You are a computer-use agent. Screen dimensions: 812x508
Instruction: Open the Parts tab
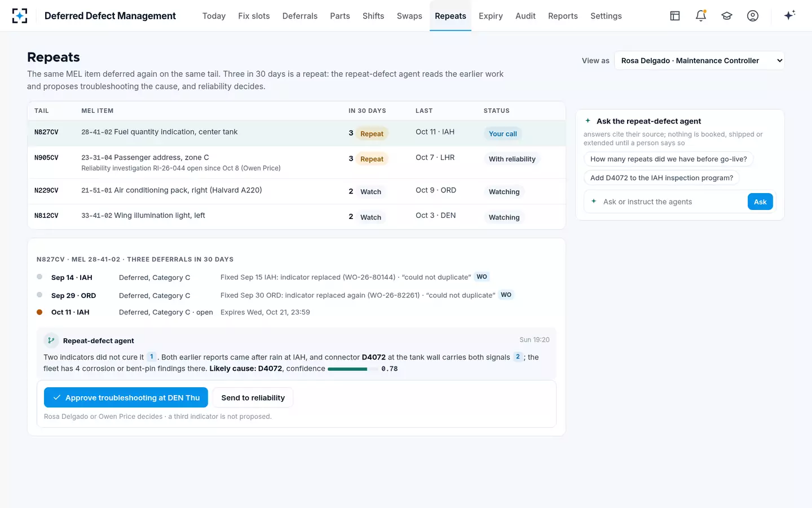(x=340, y=16)
